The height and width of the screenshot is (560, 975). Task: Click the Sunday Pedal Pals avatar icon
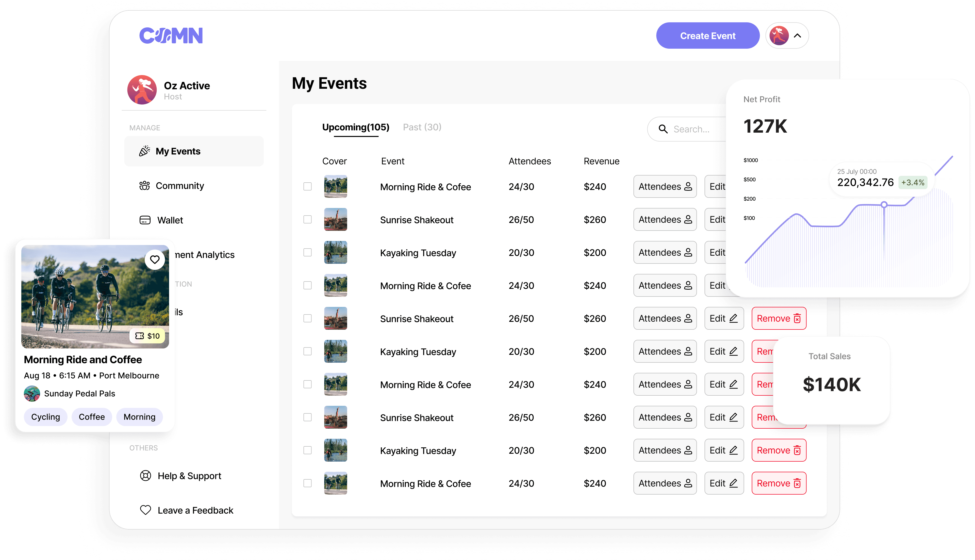32,393
